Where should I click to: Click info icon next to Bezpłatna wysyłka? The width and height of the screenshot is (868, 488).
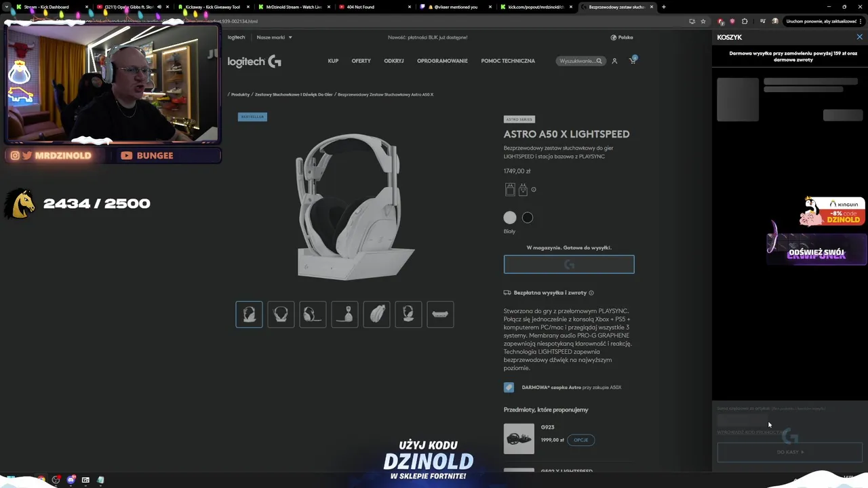pyautogui.click(x=591, y=293)
